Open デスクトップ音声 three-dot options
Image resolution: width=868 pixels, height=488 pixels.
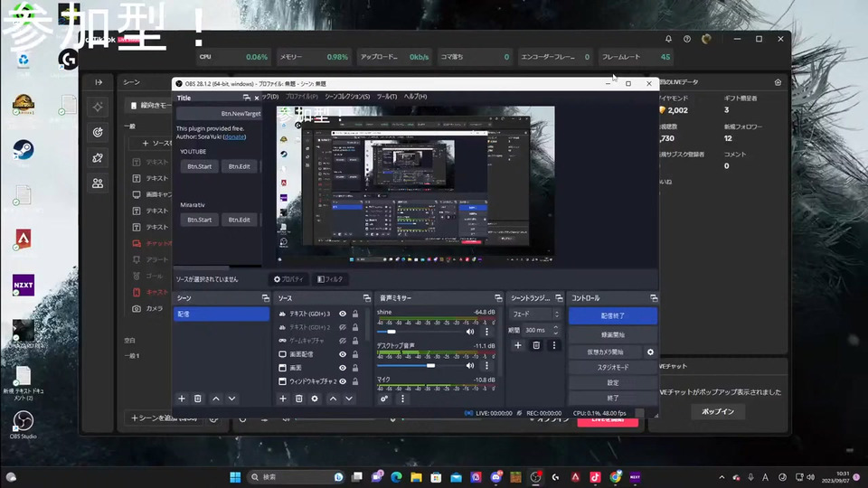487,366
